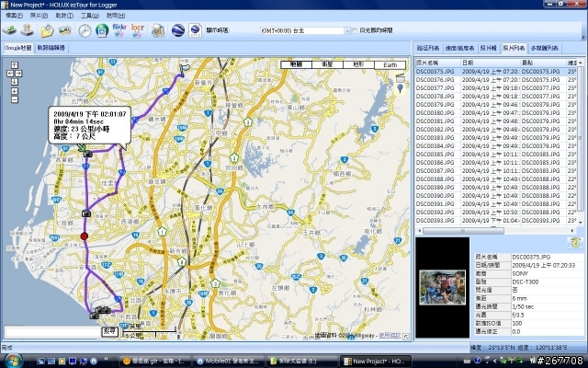Click the photo thumbnail preview
The width and height of the screenshot is (588, 368).
(x=443, y=287)
